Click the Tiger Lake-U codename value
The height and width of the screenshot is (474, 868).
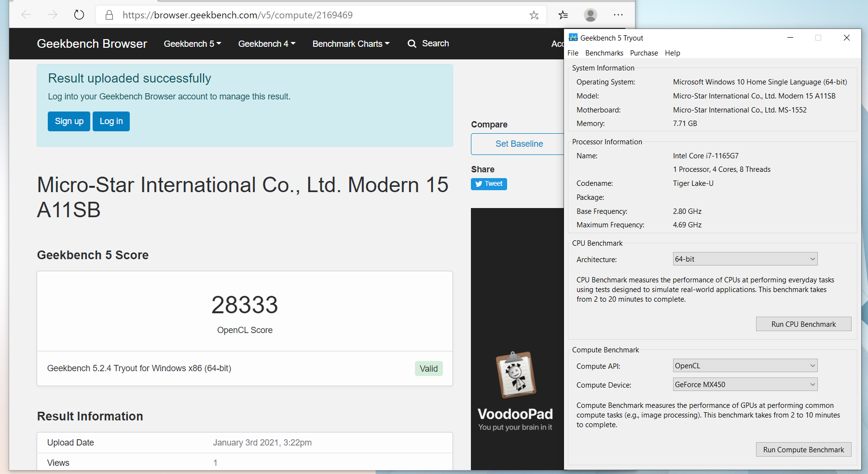pyautogui.click(x=693, y=183)
